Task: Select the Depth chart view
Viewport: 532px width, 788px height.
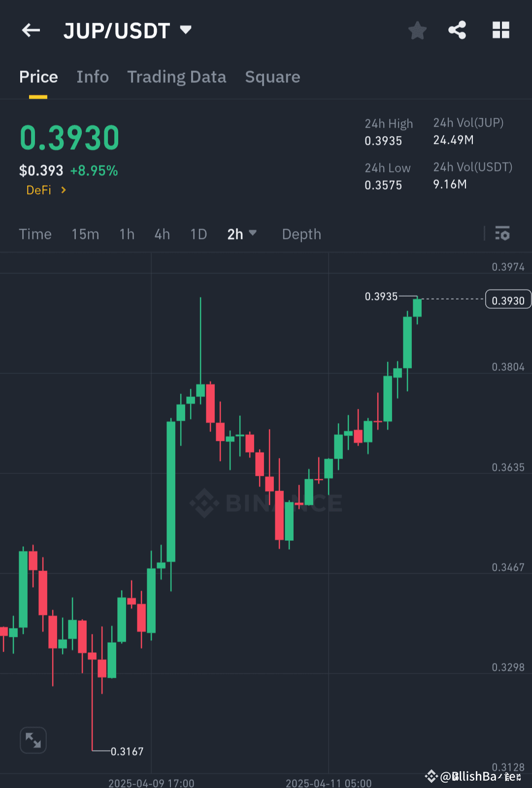Action: tap(301, 234)
